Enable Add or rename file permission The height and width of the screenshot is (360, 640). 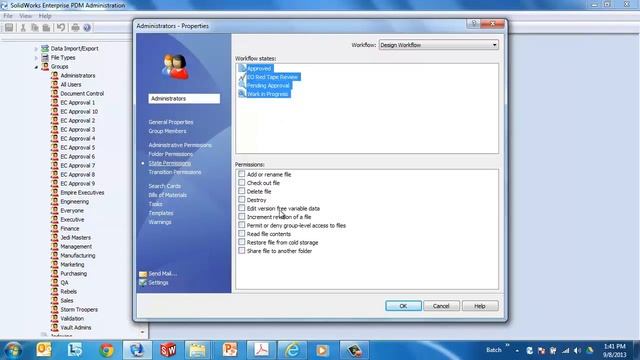[x=242, y=174]
